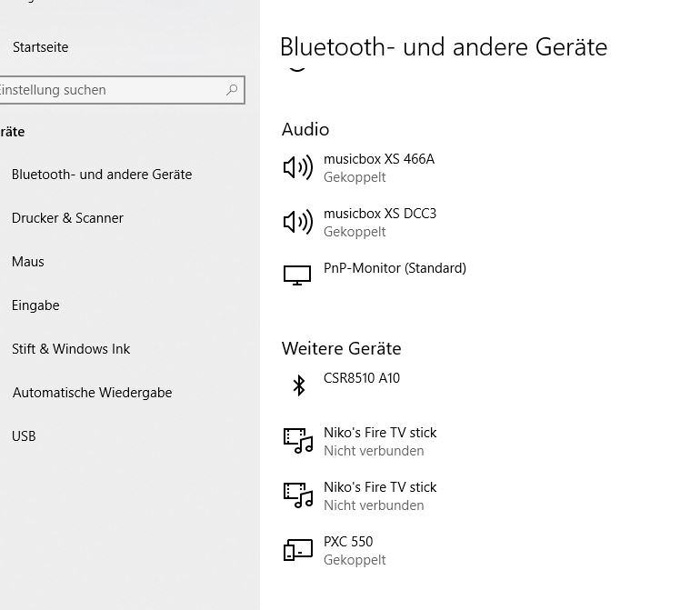Click the magnifier icon in the search box
700x610 pixels.
point(232,90)
